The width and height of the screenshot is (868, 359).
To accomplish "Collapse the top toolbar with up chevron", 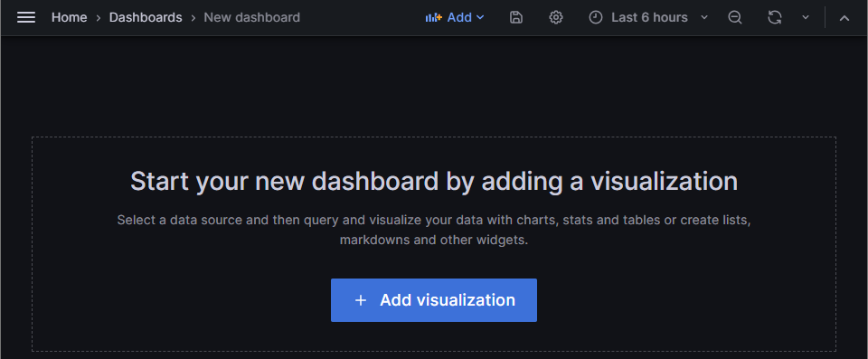I will (x=844, y=18).
